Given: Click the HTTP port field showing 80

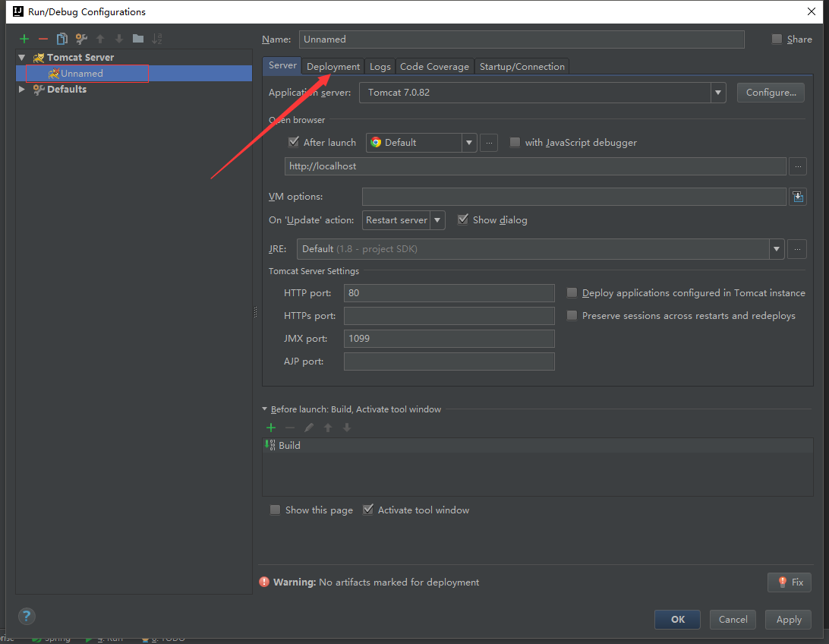Looking at the screenshot, I should [x=449, y=293].
